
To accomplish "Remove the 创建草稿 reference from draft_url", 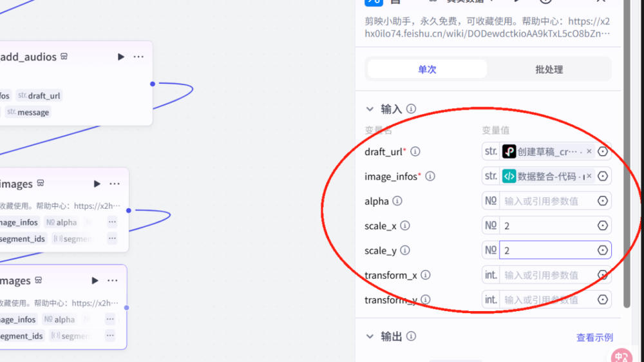I will [x=589, y=151].
